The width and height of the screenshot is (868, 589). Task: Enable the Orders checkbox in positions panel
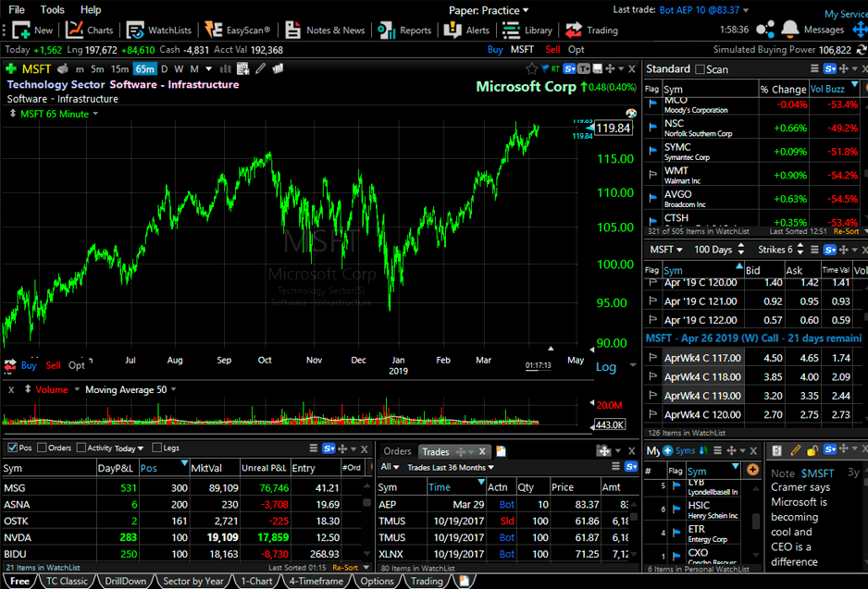[42, 448]
